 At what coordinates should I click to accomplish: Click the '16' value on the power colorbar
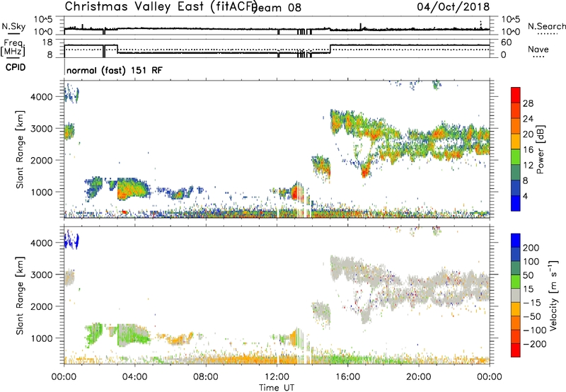pos(528,150)
